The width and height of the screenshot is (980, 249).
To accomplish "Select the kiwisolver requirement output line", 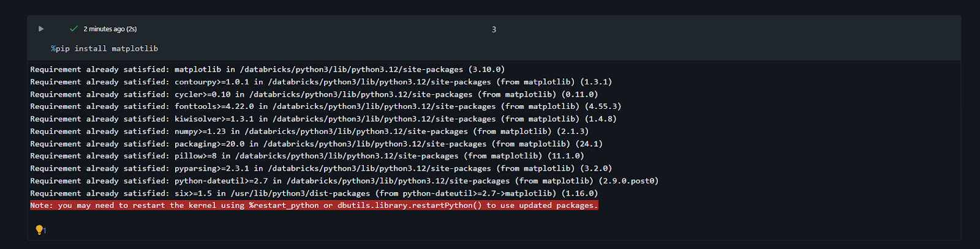I will [323, 119].
